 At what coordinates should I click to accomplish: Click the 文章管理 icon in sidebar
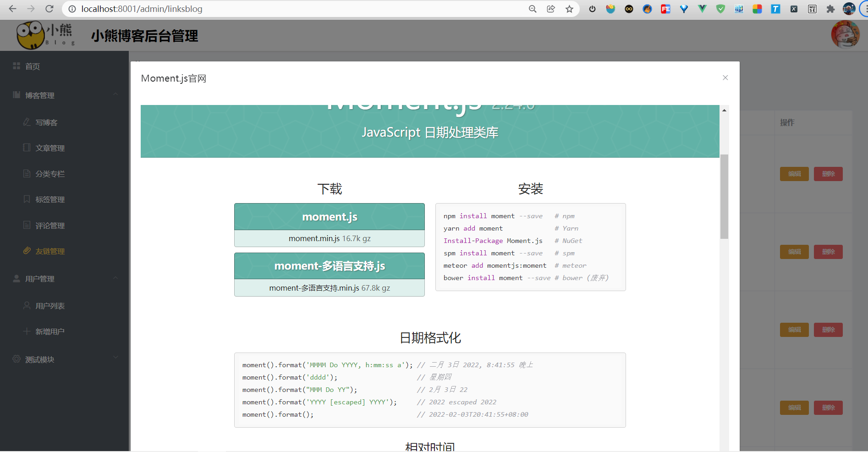coord(27,148)
